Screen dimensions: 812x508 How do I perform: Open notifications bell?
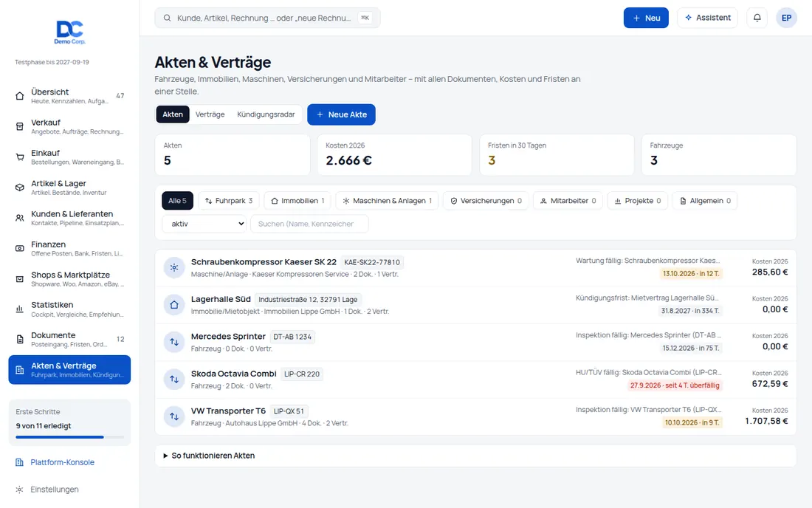pyautogui.click(x=757, y=18)
